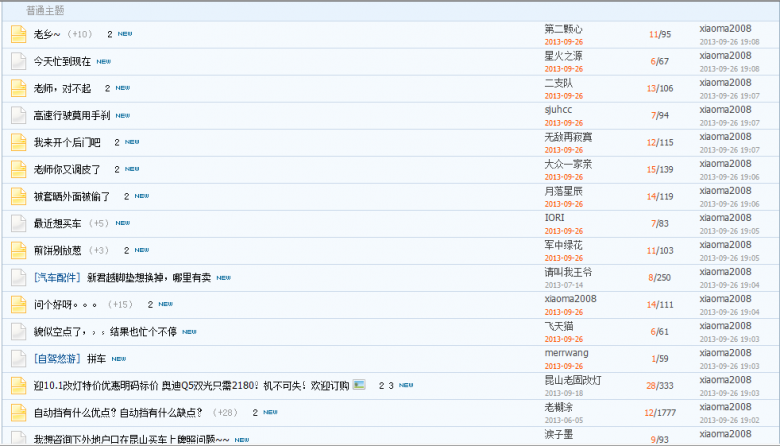Go to page 3 of 迎10.1改灯特价 thread
Viewport: 780px width, 446px height.
tap(392, 385)
